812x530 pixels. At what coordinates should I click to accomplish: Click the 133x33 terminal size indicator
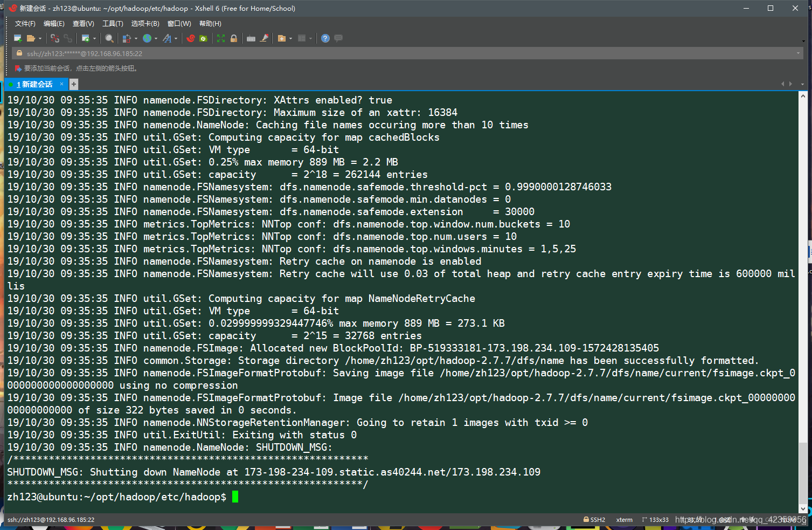pos(655,520)
